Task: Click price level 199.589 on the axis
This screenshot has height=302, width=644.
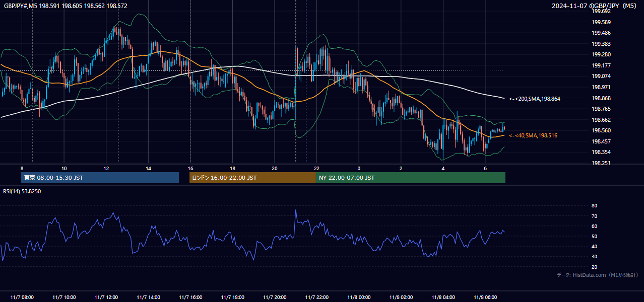Action: 601,22
